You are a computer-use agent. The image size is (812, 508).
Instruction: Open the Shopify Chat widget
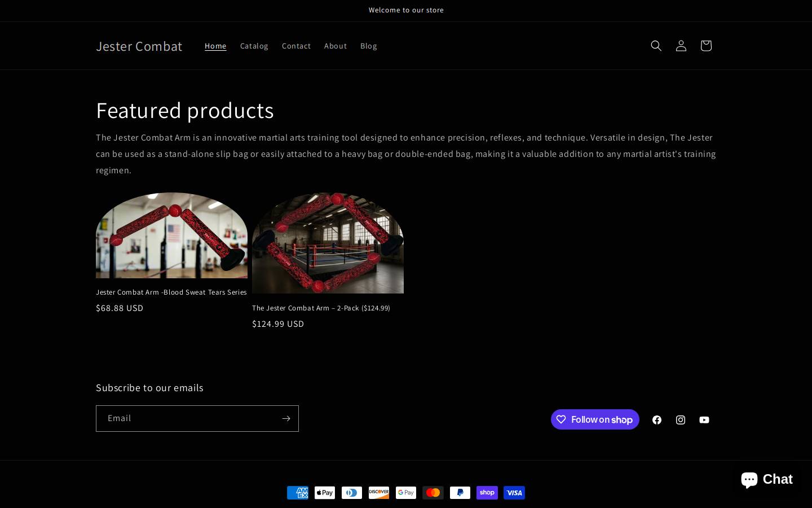tap(767, 479)
